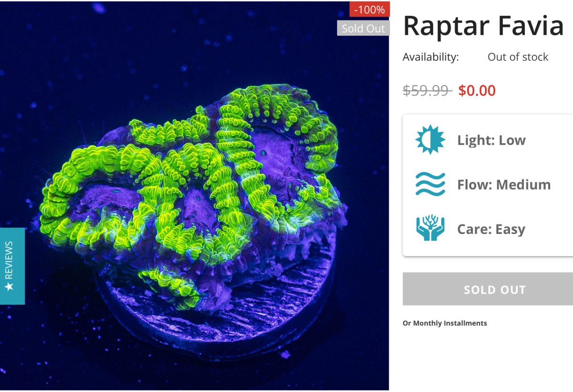This screenshot has width=573, height=392.
Task: Click the Availability label
Action: click(431, 57)
